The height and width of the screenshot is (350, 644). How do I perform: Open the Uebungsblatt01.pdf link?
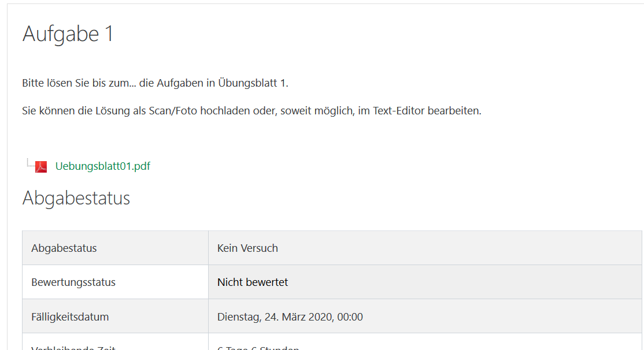(x=103, y=166)
